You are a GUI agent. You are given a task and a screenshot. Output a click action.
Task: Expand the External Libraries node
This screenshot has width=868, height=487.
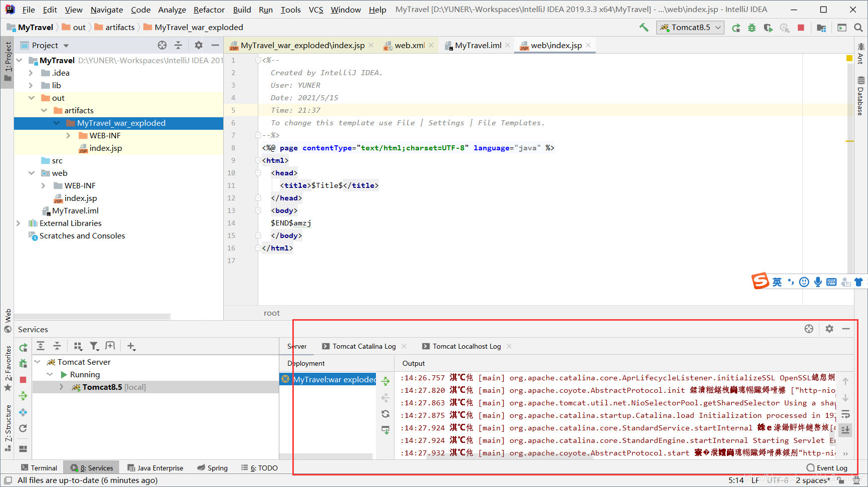tap(19, 223)
